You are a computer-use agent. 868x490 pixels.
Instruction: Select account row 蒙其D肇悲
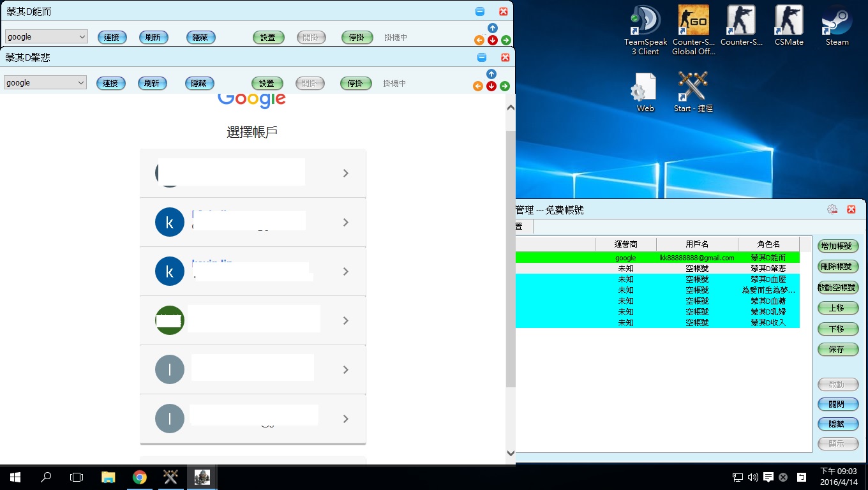click(657, 269)
